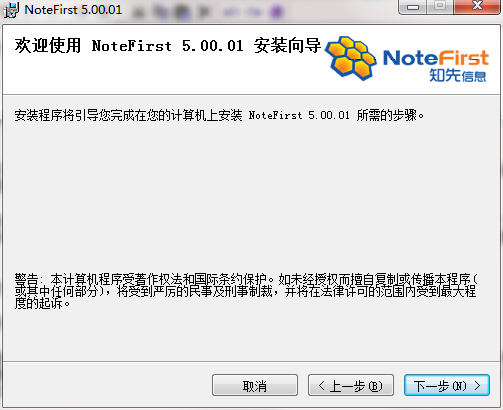503x410 pixels.
Task: Click the left chevron on the 上一步 button
Action: coord(321,386)
